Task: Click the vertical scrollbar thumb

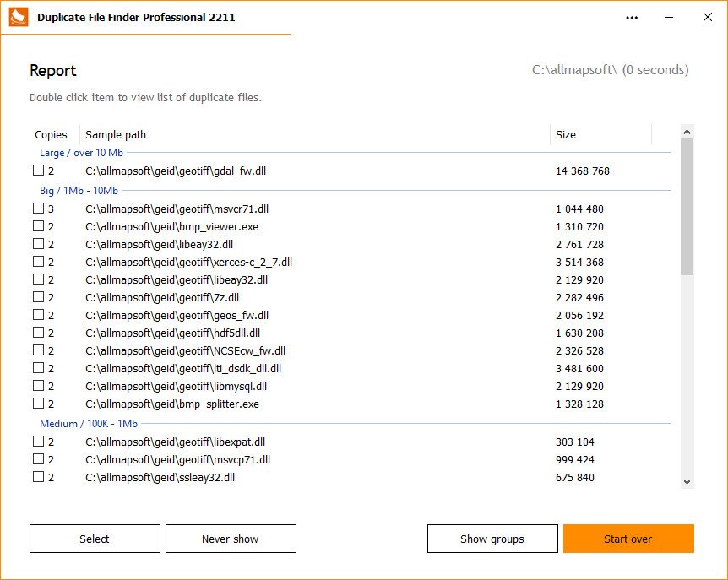Action: [687, 207]
